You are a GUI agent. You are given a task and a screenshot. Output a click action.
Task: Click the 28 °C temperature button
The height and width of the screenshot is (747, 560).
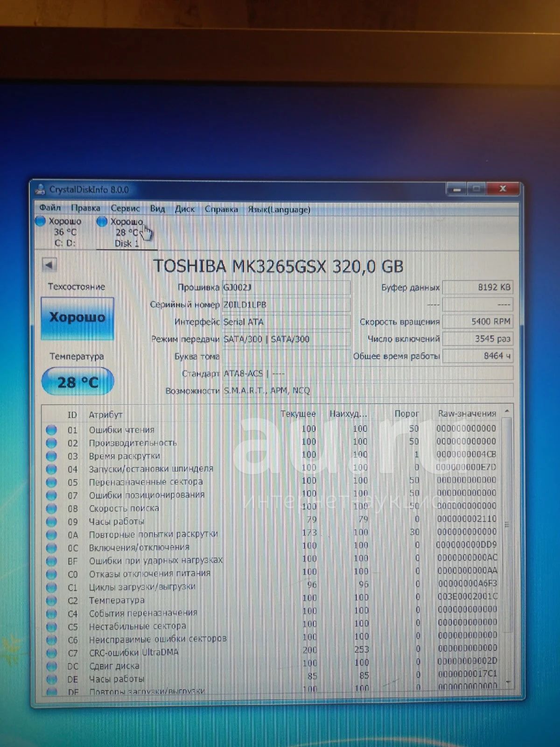point(77,382)
